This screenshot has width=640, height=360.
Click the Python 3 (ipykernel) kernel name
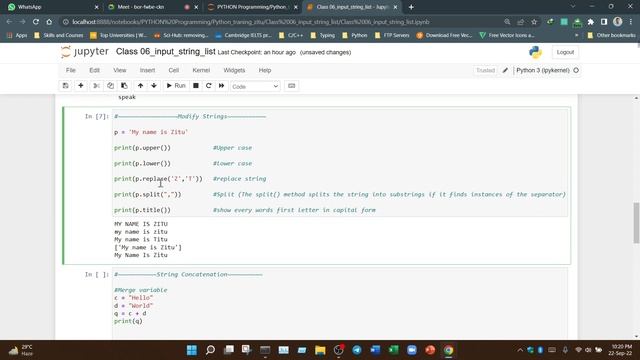pyautogui.click(x=543, y=70)
